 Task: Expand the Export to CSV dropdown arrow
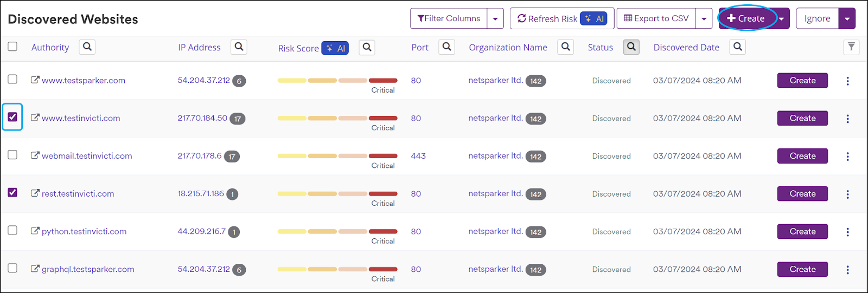[x=704, y=19]
